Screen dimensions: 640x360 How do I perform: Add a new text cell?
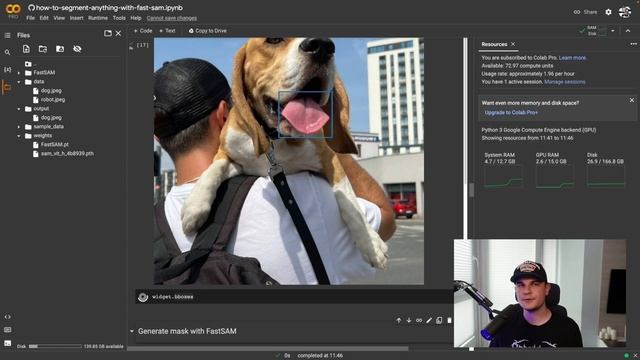coord(167,31)
